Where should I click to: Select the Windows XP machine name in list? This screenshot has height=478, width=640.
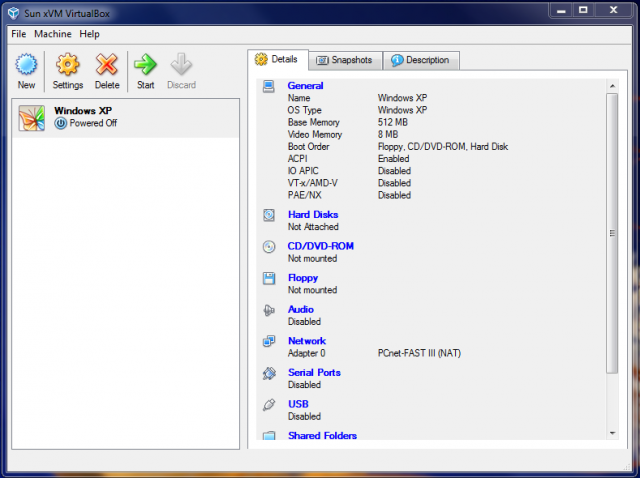(x=83, y=111)
